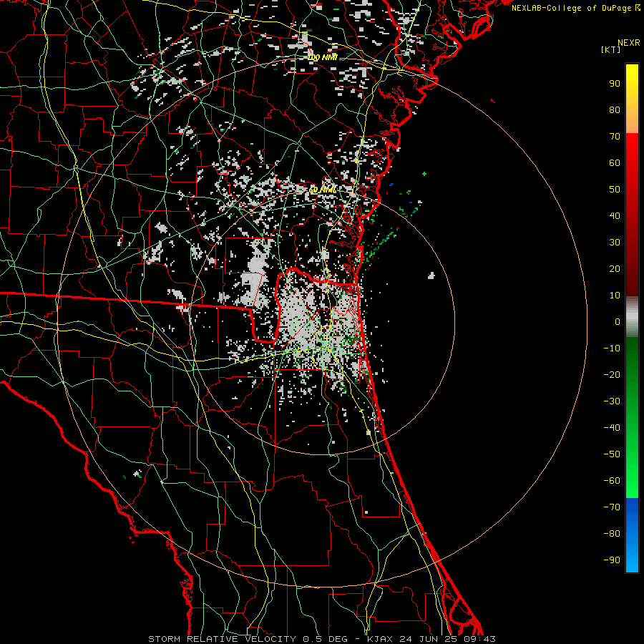This screenshot has height=644, width=644.
Task: Click the -90 scale value
Action: tap(612, 560)
